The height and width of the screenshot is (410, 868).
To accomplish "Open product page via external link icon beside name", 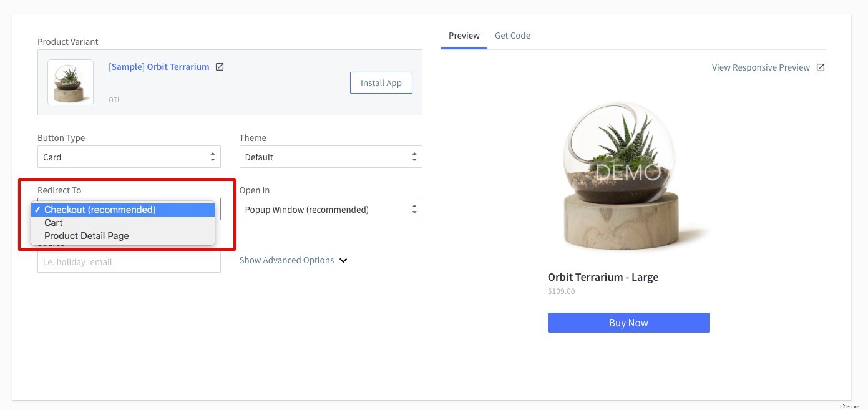I will coord(220,66).
